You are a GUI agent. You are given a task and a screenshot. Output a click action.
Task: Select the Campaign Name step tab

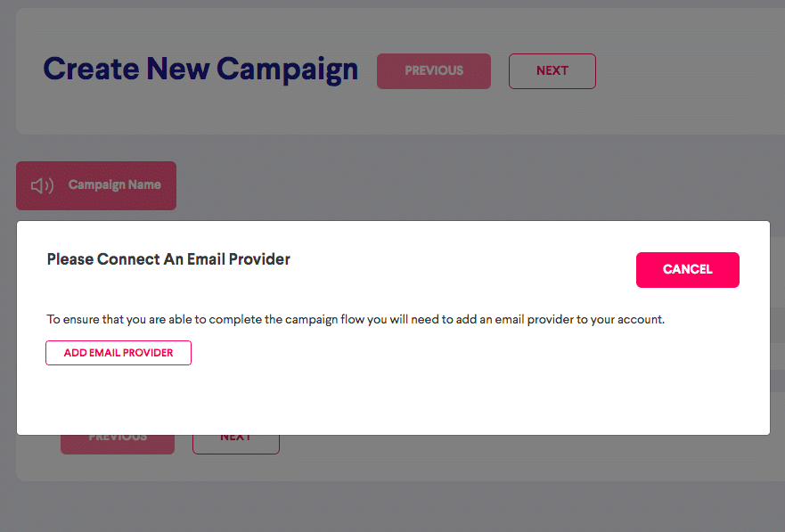coord(96,185)
